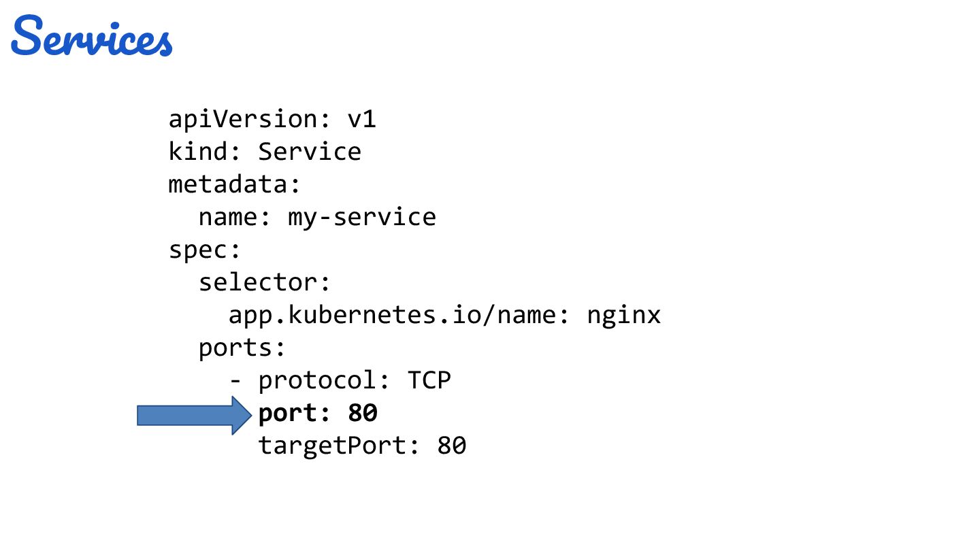
Task: Click the word Service after kind
Action: 310,152
